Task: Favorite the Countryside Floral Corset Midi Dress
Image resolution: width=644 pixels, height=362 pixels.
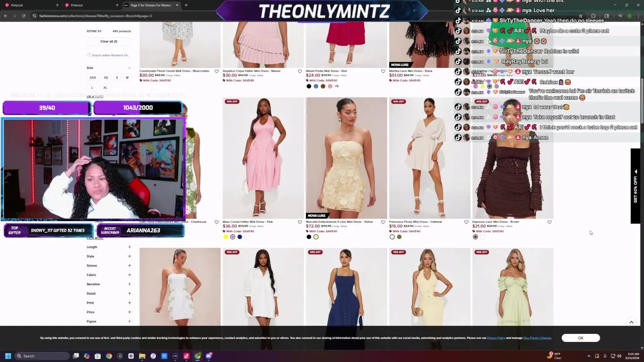Action: (217, 71)
